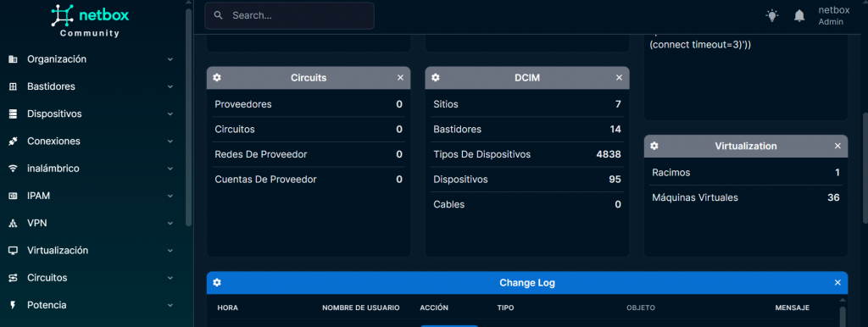Screen dimensions: 868x327
Task: Open Circuits widget settings gear
Action: (x=217, y=78)
